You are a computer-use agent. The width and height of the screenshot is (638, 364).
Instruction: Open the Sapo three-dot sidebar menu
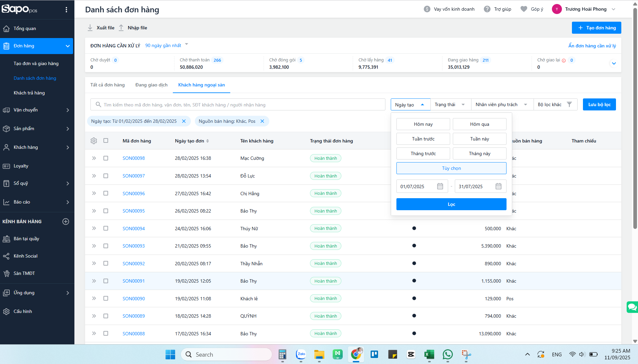coord(66,10)
